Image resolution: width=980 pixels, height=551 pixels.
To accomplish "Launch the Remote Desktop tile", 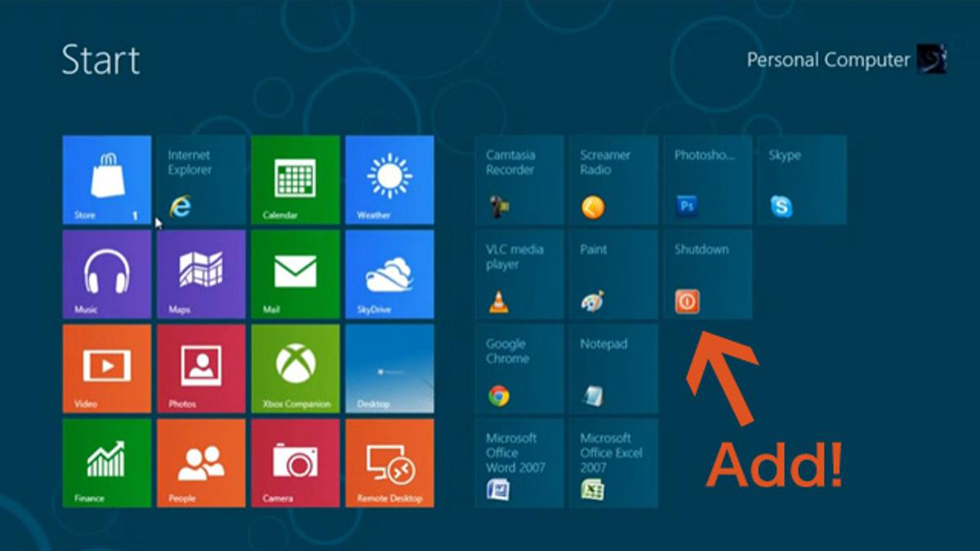I will [390, 463].
